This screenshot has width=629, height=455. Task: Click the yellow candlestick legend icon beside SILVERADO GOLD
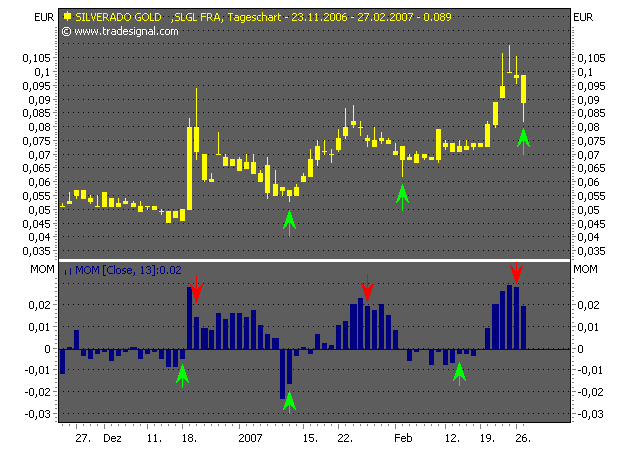click(x=67, y=16)
